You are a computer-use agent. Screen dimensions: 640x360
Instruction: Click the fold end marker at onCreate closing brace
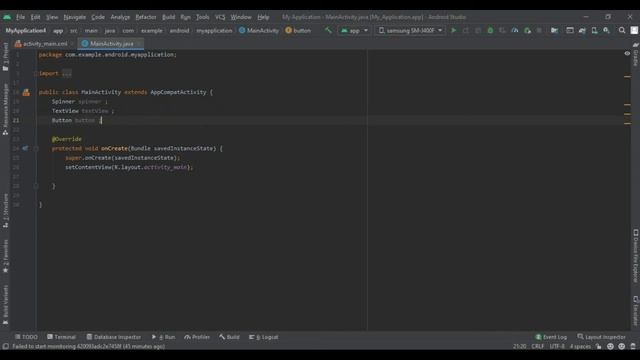tap(36, 186)
